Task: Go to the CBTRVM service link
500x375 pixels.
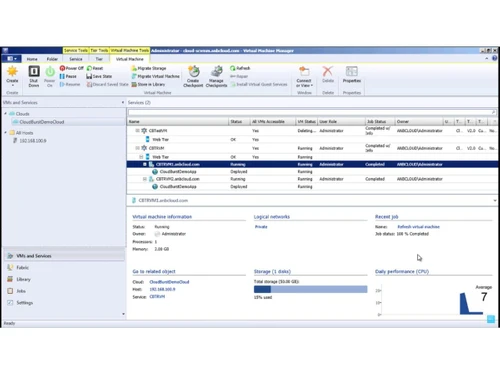Action: click(157, 297)
